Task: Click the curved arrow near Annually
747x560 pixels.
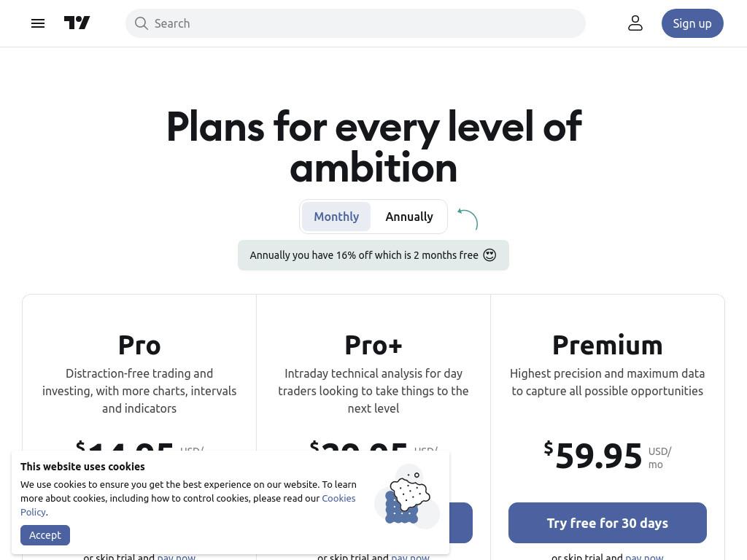Action: [468, 219]
